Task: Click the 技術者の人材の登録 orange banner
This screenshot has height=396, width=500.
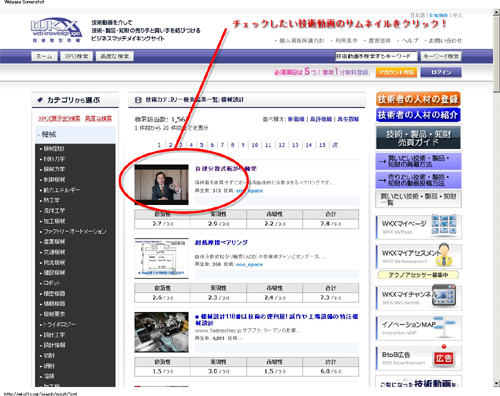Action: 418,99
